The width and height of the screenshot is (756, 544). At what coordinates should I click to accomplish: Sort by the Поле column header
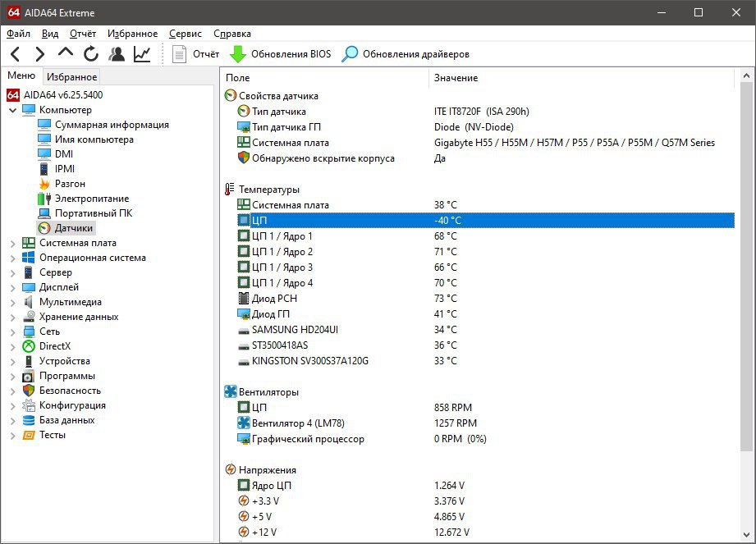[x=324, y=78]
